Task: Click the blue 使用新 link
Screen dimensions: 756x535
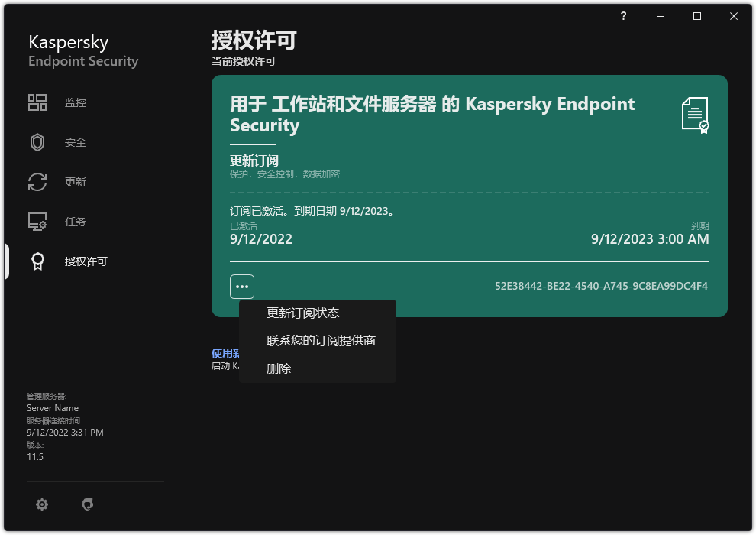Action: click(225, 352)
